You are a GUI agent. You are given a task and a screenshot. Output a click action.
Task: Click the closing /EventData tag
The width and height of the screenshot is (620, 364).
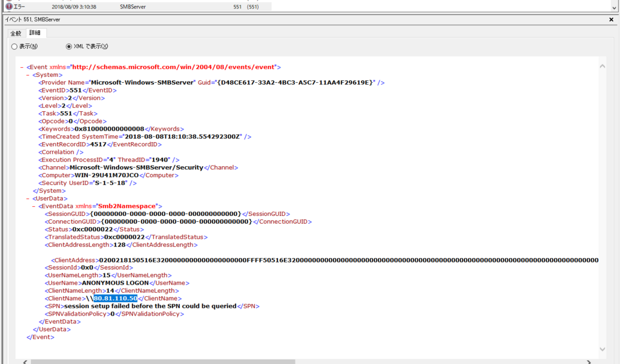pos(60,322)
